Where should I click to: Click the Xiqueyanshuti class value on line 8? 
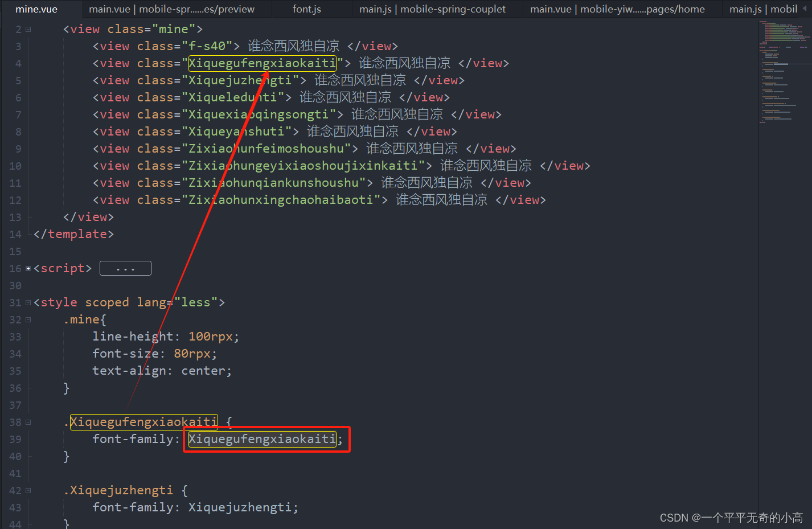point(236,132)
